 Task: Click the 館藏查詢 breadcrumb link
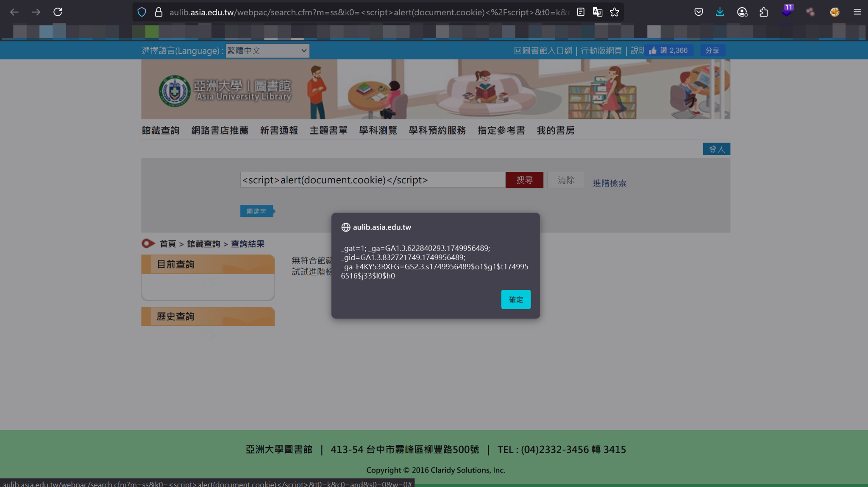click(x=203, y=244)
